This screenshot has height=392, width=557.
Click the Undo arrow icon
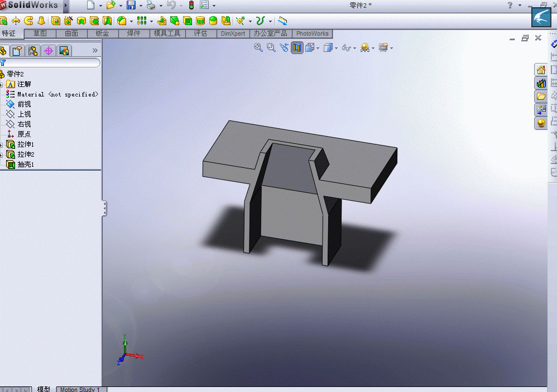171,6
